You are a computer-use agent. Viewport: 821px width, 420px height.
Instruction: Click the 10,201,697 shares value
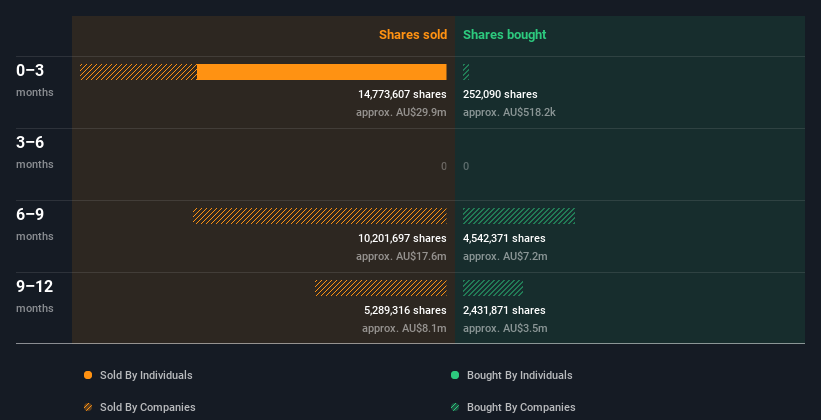click(x=402, y=238)
